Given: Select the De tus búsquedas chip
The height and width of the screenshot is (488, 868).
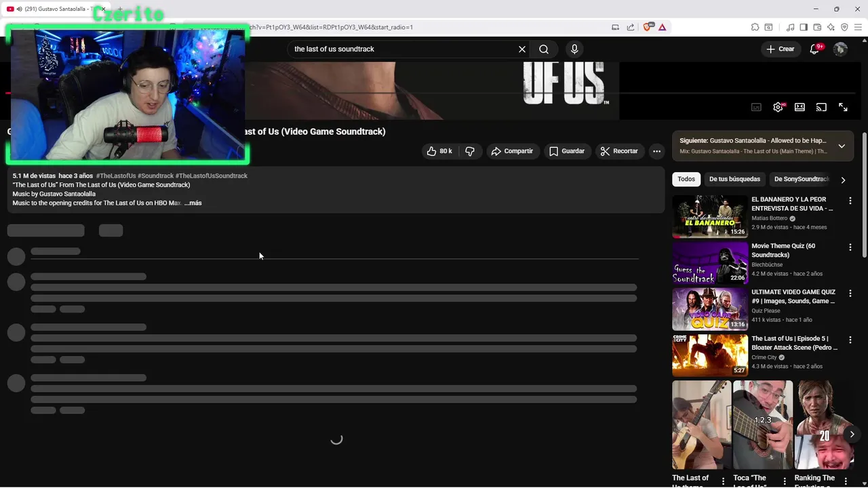Looking at the screenshot, I should coord(734,179).
